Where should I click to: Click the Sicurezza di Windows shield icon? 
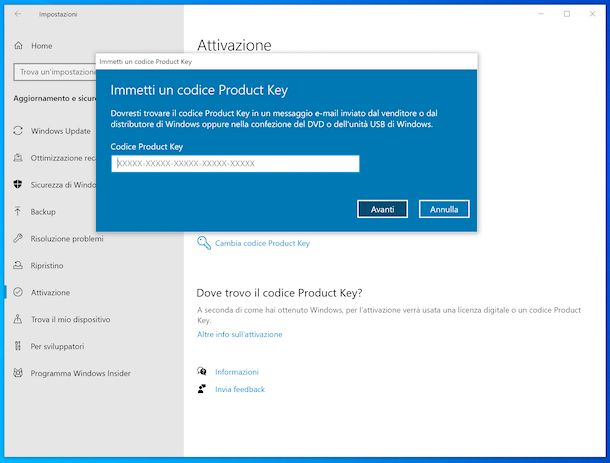[x=18, y=185]
